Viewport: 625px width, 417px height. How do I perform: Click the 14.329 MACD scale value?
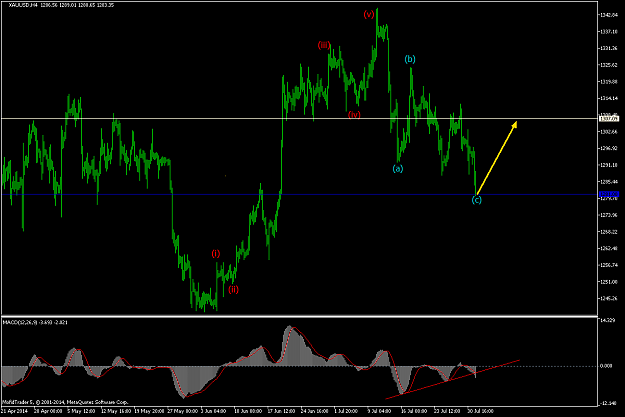[x=607, y=320]
